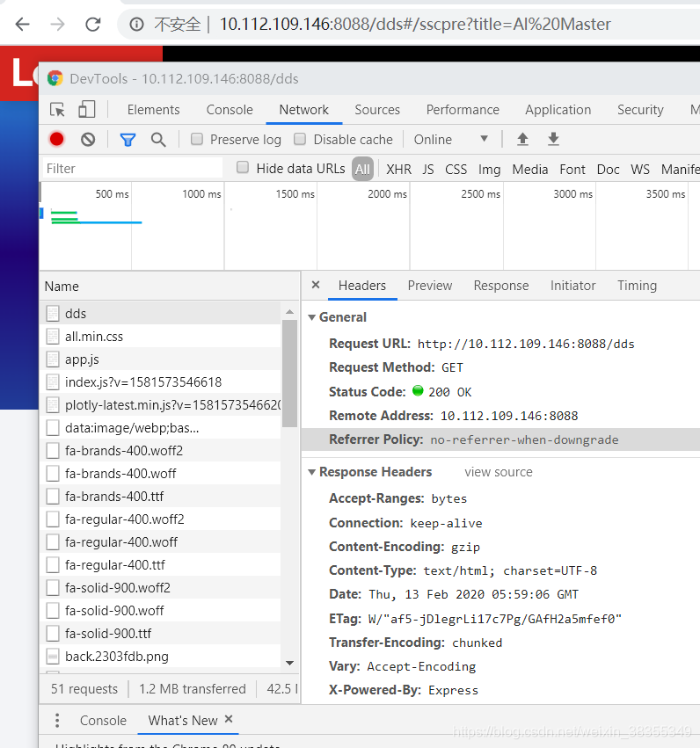Collapse the General section
700x748 pixels.
(x=311, y=317)
